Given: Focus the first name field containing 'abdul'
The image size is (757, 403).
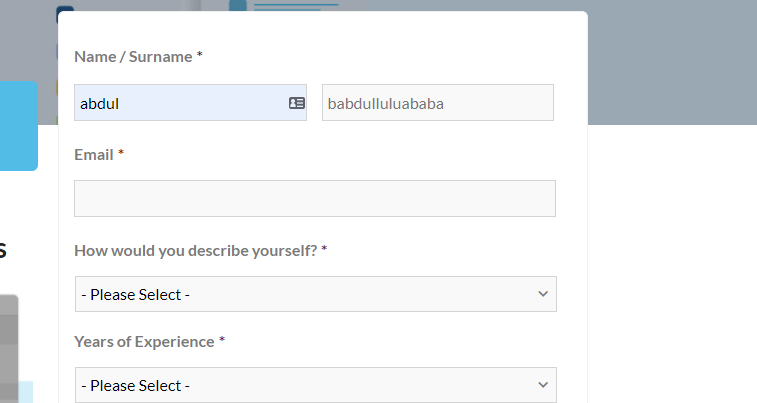Looking at the screenshot, I should pos(180,103).
